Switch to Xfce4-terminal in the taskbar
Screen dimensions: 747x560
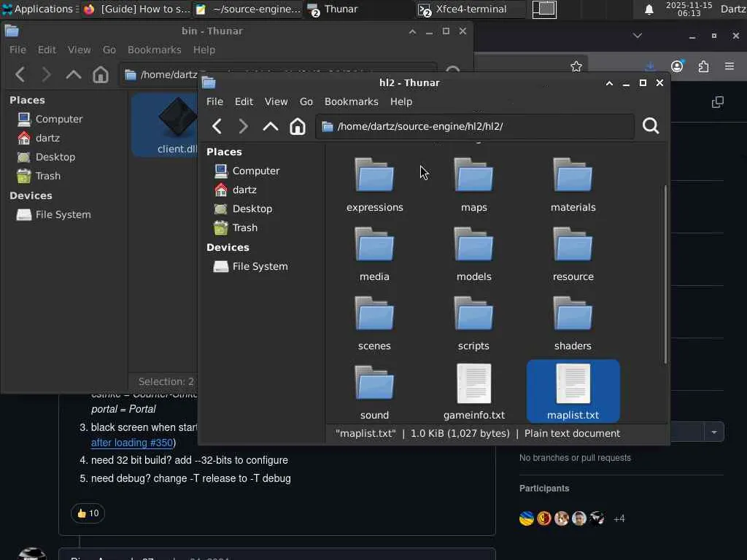(x=471, y=9)
